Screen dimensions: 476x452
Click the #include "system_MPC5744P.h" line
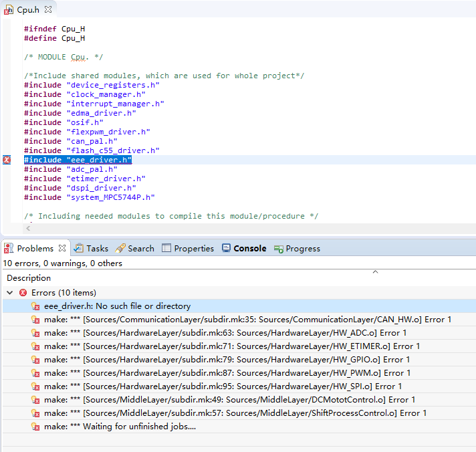tap(90, 197)
